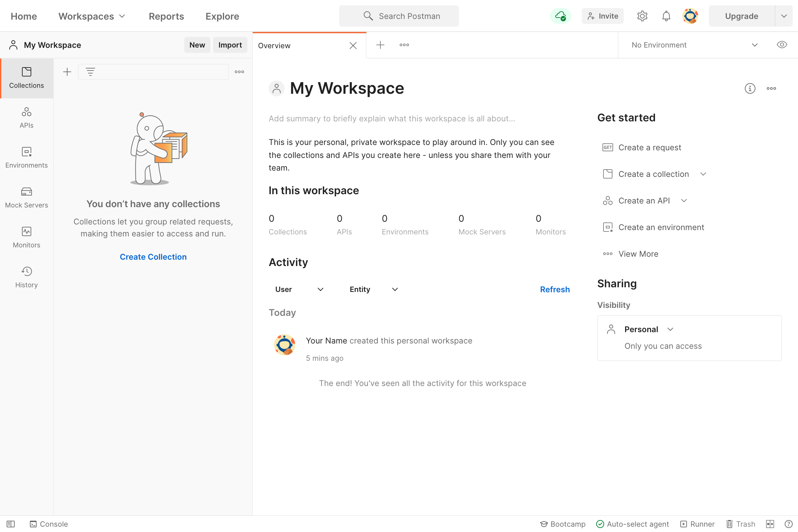
Task: Open Runner in status bar
Action: point(698,524)
